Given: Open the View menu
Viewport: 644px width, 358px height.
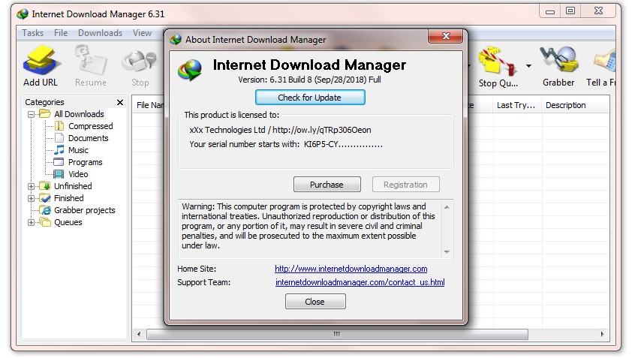Looking at the screenshot, I should [142, 33].
